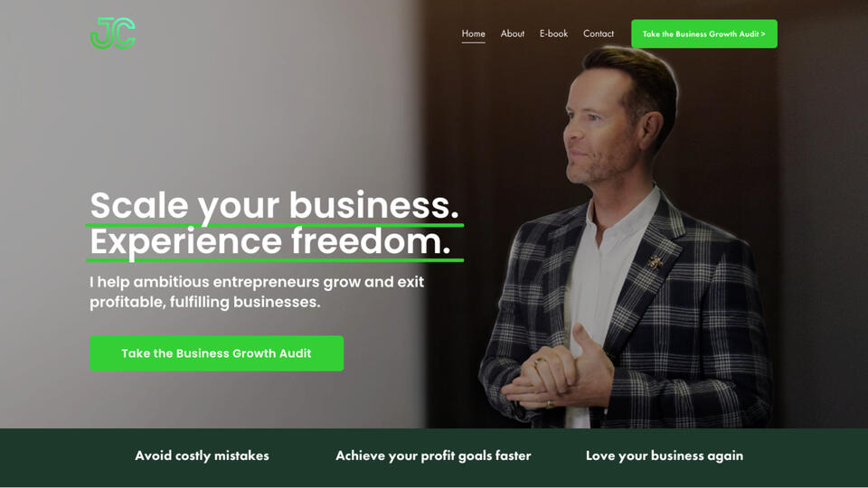Viewport: 868px width, 488px height.
Task: Click the "Experience freedom." headline
Action: pos(270,241)
